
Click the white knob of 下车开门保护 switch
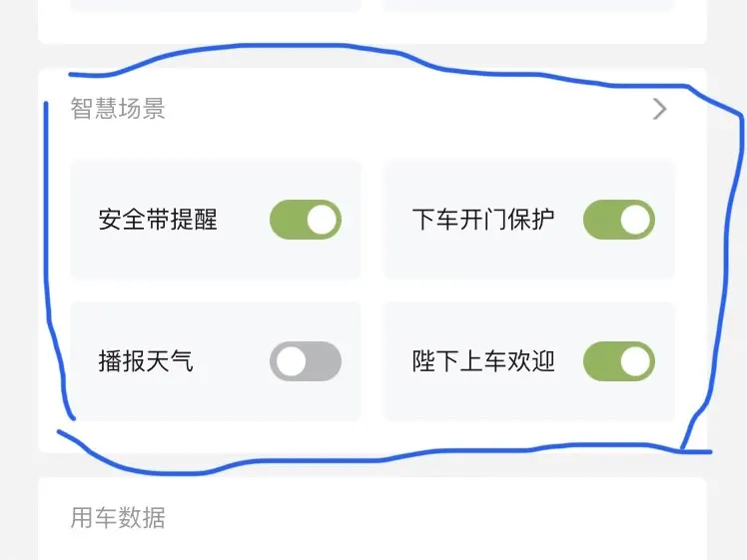pyautogui.click(x=635, y=220)
